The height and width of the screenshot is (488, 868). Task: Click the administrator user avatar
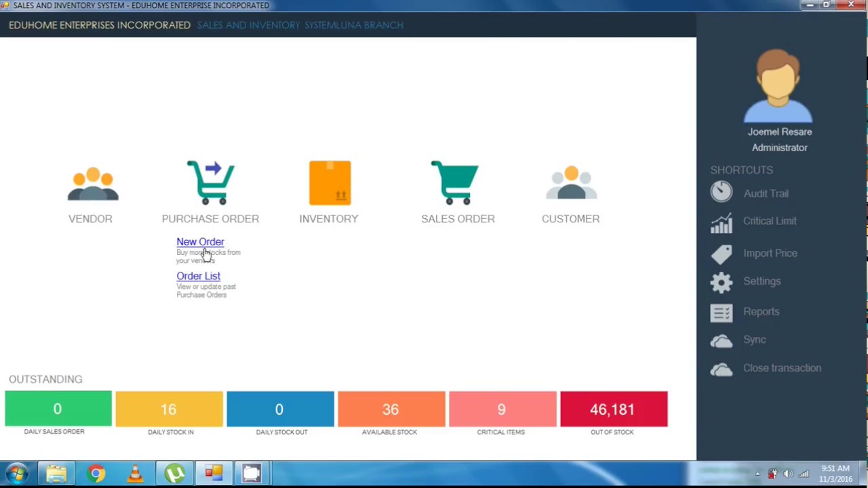coord(778,85)
